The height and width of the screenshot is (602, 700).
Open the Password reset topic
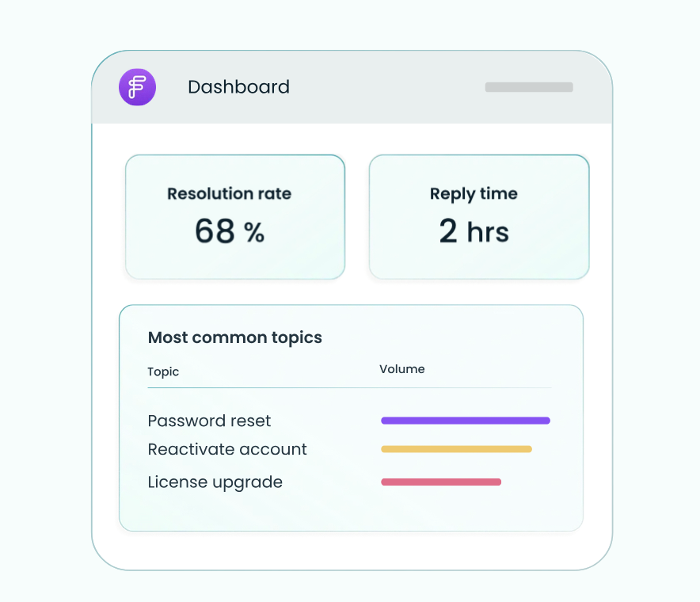coord(209,421)
